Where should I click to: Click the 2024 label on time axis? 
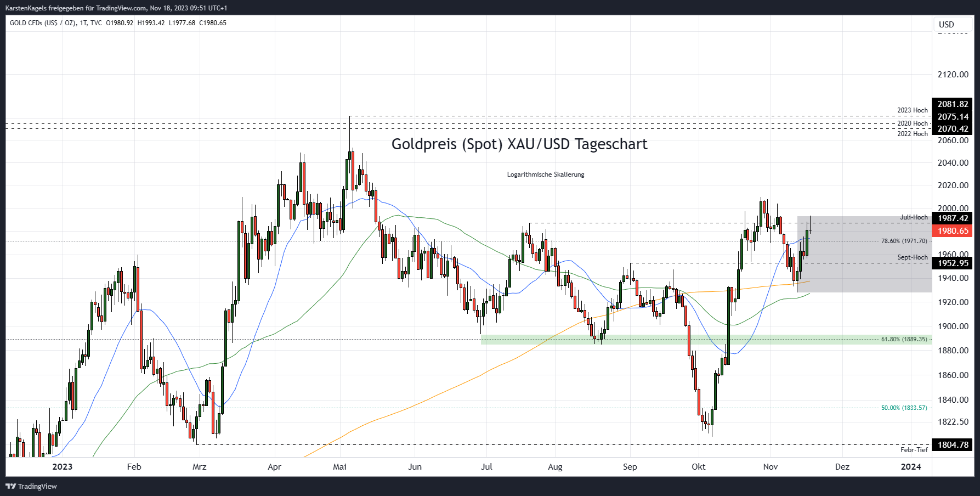tap(911, 467)
